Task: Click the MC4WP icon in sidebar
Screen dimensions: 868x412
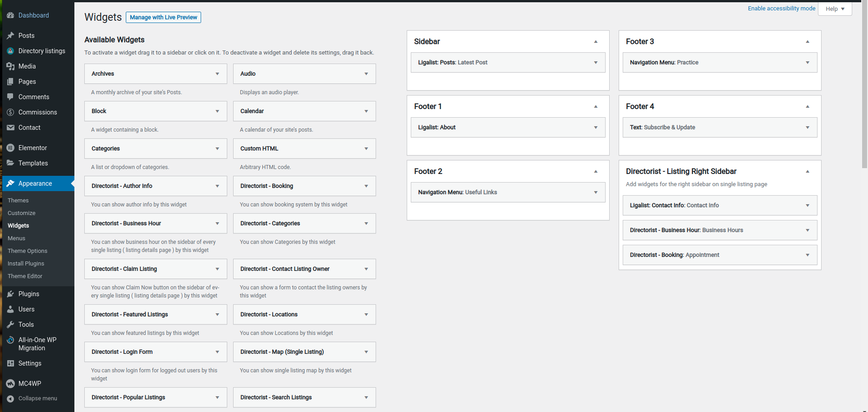Action: 10,384
